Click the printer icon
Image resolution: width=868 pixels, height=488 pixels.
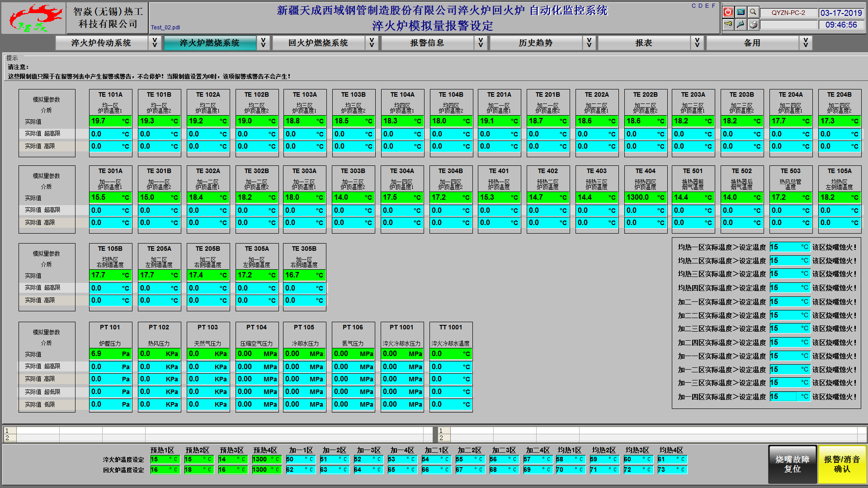(753, 25)
